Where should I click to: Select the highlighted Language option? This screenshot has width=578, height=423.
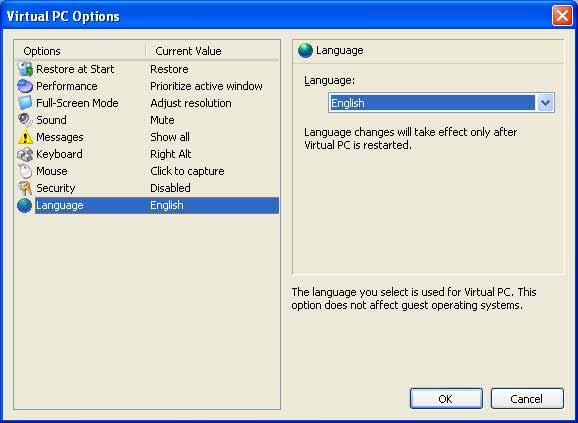147,205
